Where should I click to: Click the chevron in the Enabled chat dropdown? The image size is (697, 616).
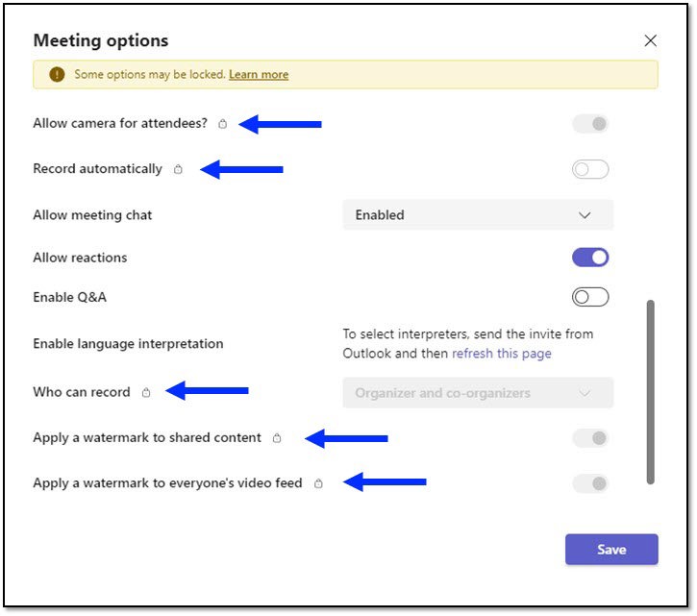[x=585, y=215]
